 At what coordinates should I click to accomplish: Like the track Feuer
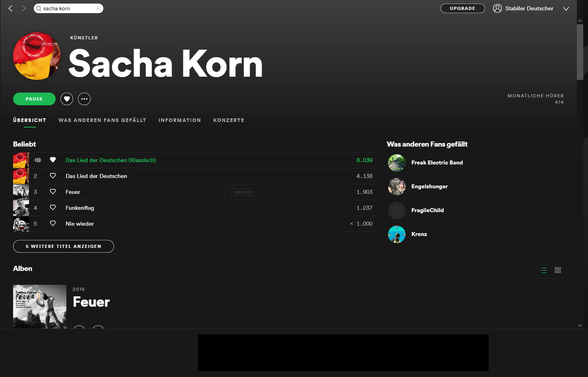point(53,191)
